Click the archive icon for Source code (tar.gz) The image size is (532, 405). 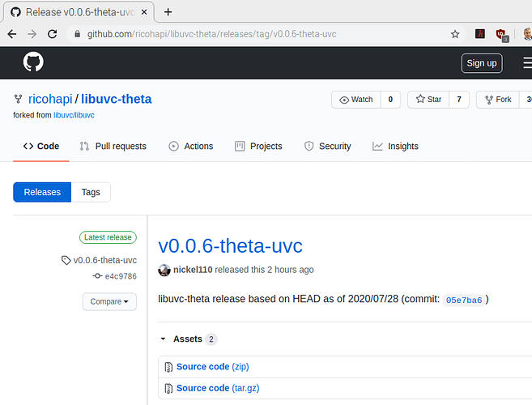[x=168, y=388]
